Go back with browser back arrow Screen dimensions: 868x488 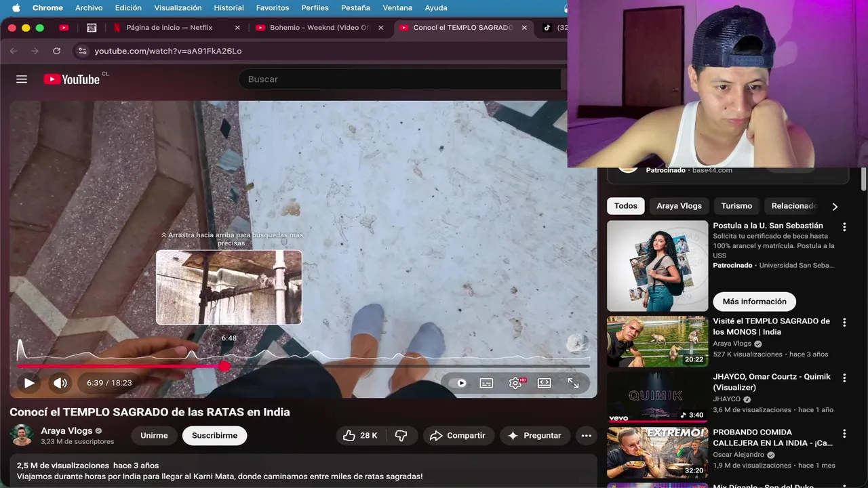[x=14, y=51]
